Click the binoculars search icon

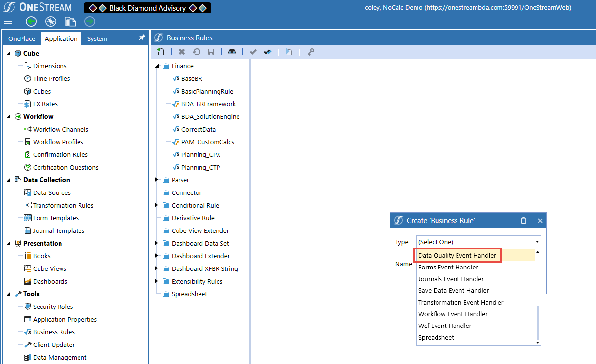tap(232, 52)
